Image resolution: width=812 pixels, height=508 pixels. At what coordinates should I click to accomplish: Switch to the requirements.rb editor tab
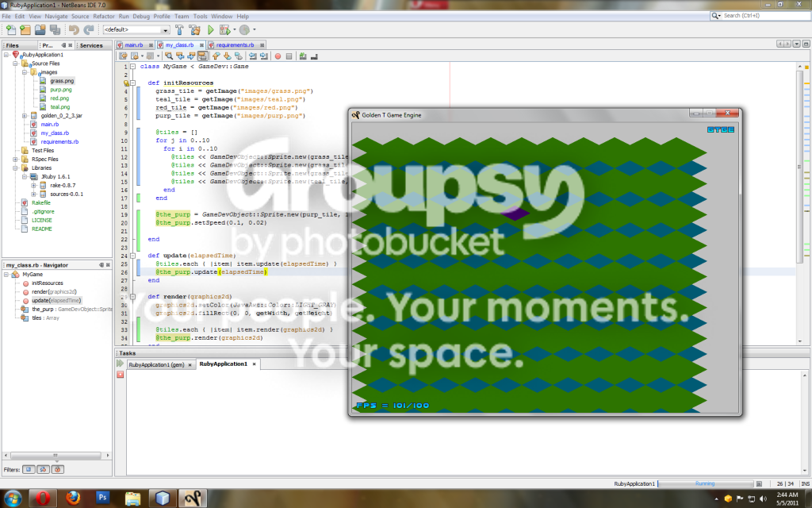pyautogui.click(x=235, y=45)
